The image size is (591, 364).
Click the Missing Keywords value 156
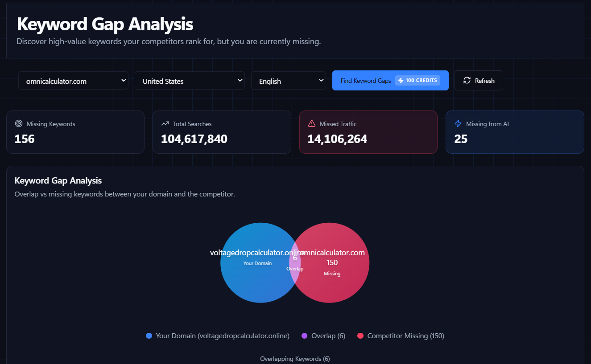click(25, 139)
